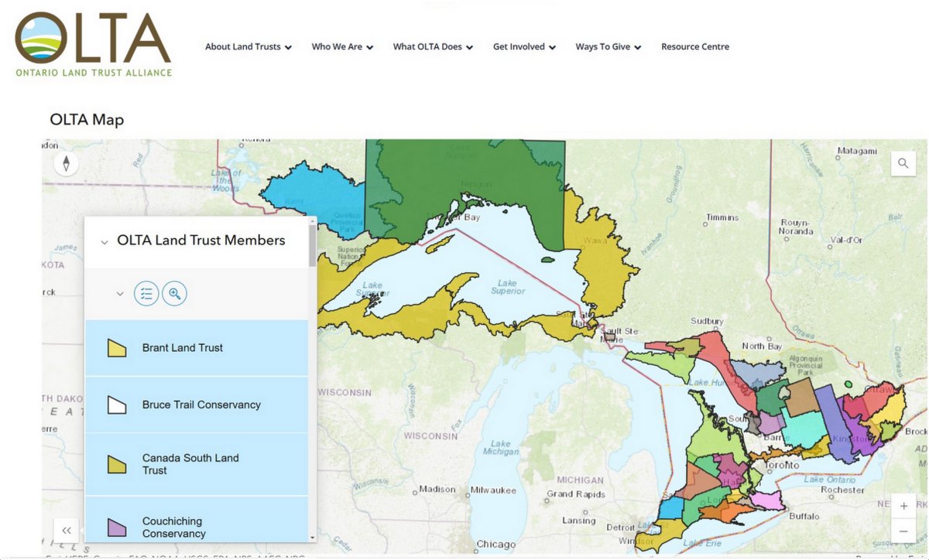Click the Toronto label on map
Image resolution: width=929 pixels, height=560 pixels.
[782, 466]
